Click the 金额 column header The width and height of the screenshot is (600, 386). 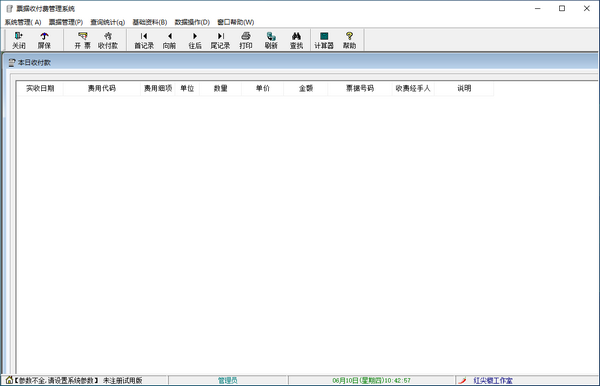(306, 88)
